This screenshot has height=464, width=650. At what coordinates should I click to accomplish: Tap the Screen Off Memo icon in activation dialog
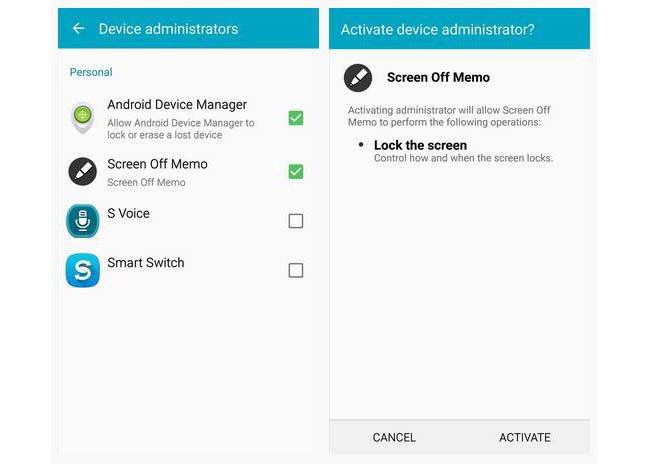point(358,78)
